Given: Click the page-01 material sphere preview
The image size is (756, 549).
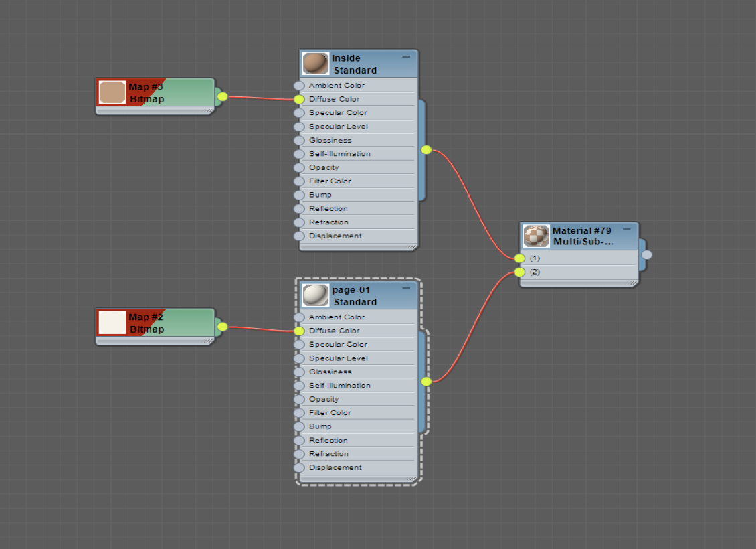Looking at the screenshot, I should 316,295.
